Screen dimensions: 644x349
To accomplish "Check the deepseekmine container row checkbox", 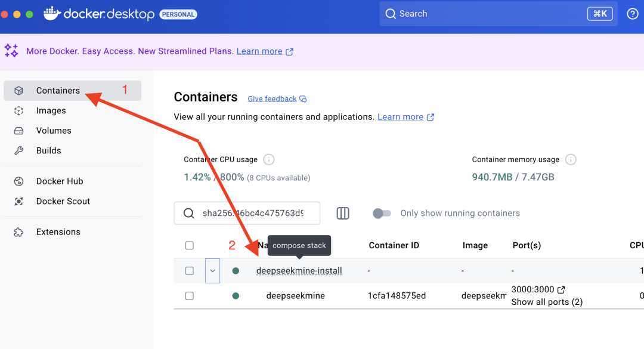I will [x=190, y=296].
